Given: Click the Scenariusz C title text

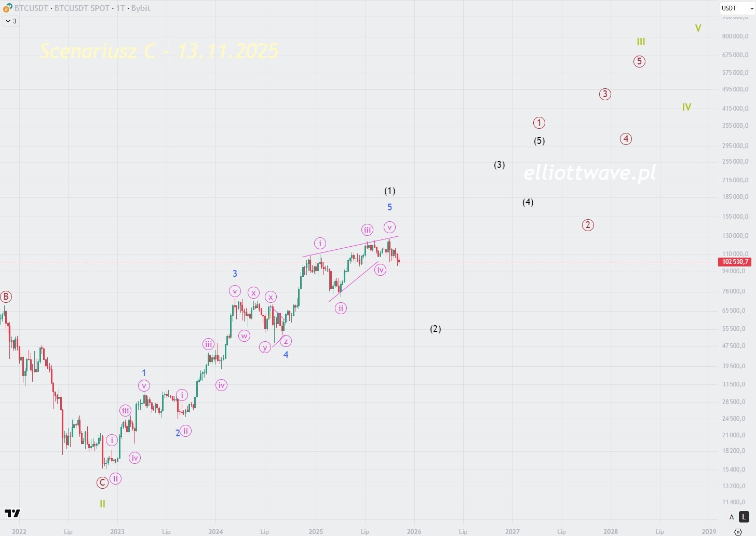Looking at the screenshot, I should coord(159,51).
